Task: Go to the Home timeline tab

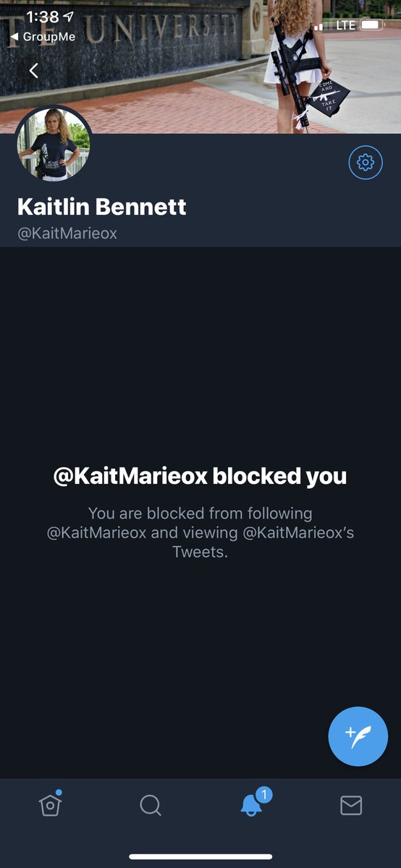Action: click(49, 804)
